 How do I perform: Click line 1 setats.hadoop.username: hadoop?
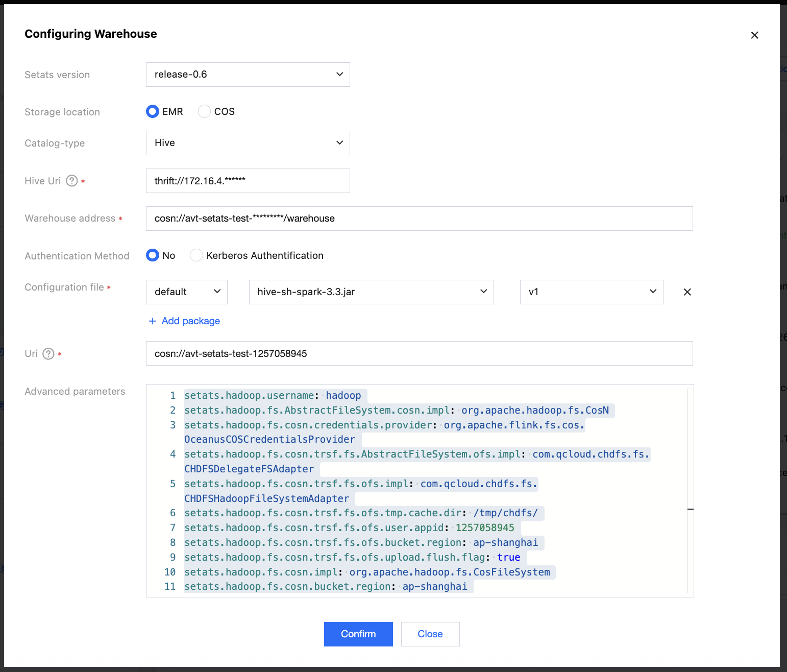point(273,396)
